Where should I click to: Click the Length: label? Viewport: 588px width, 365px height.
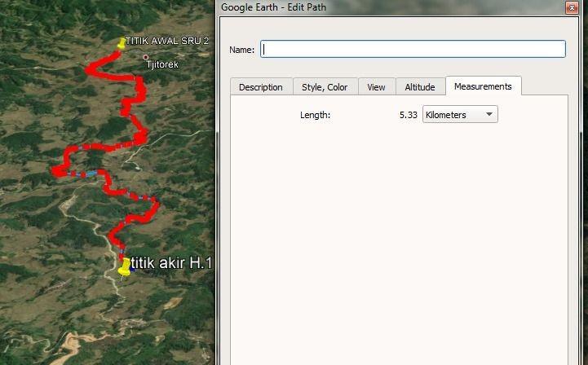tap(315, 115)
